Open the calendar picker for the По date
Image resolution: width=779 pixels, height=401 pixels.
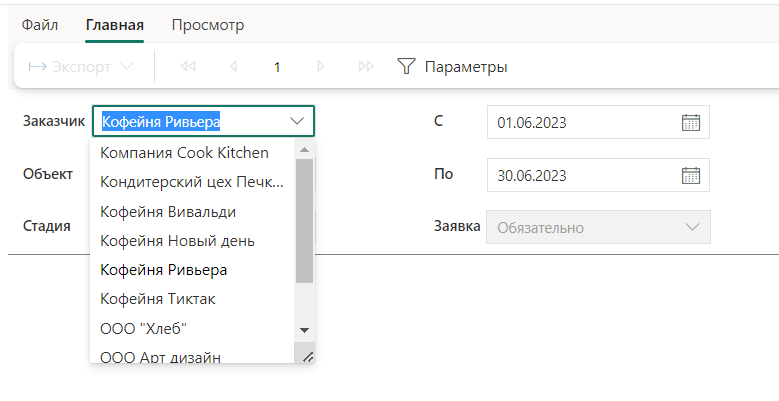pos(691,175)
